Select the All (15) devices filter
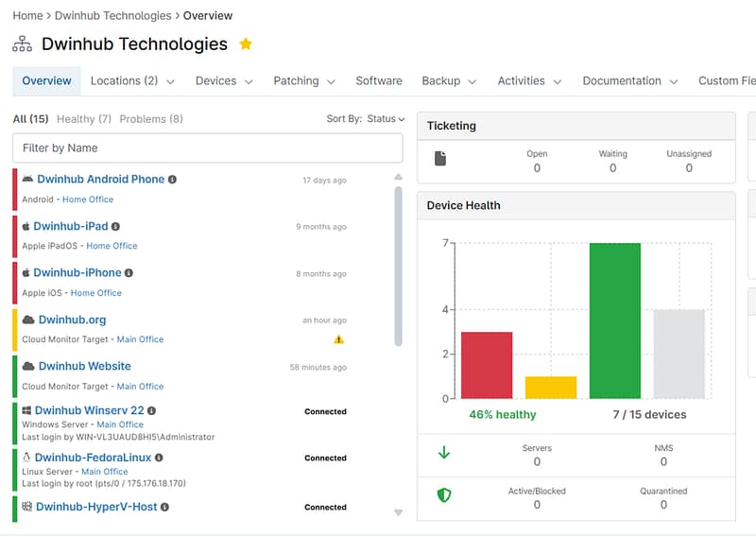Image resolution: width=756 pixels, height=537 pixels. pos(30,119)
